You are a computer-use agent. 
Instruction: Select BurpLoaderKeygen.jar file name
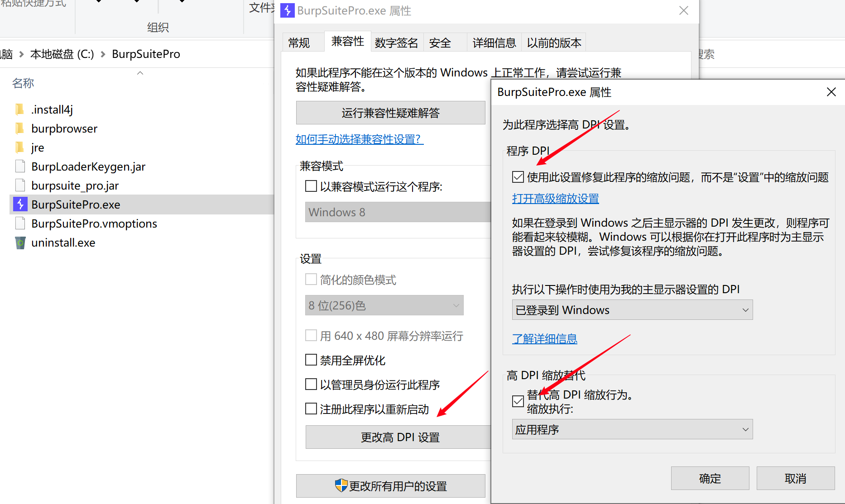tap(88, 166)
